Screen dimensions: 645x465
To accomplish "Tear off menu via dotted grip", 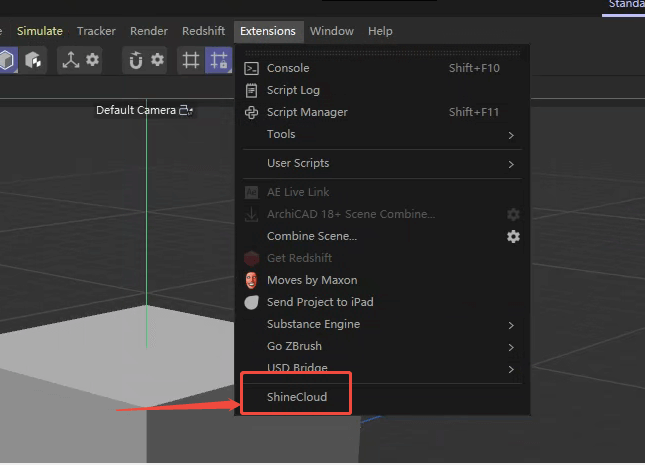I will [x=383, y=53].
